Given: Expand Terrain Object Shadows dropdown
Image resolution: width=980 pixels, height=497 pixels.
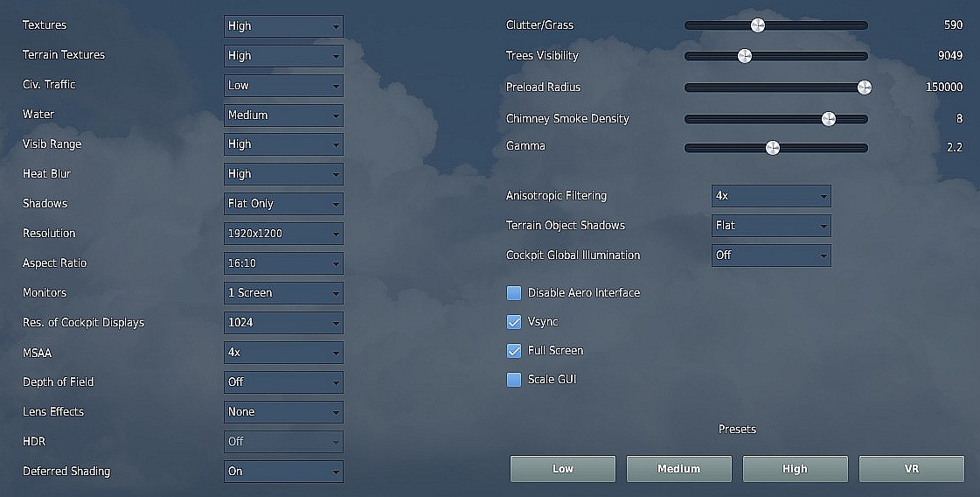Looking at the screenshot, I should [x=771, y=226].
